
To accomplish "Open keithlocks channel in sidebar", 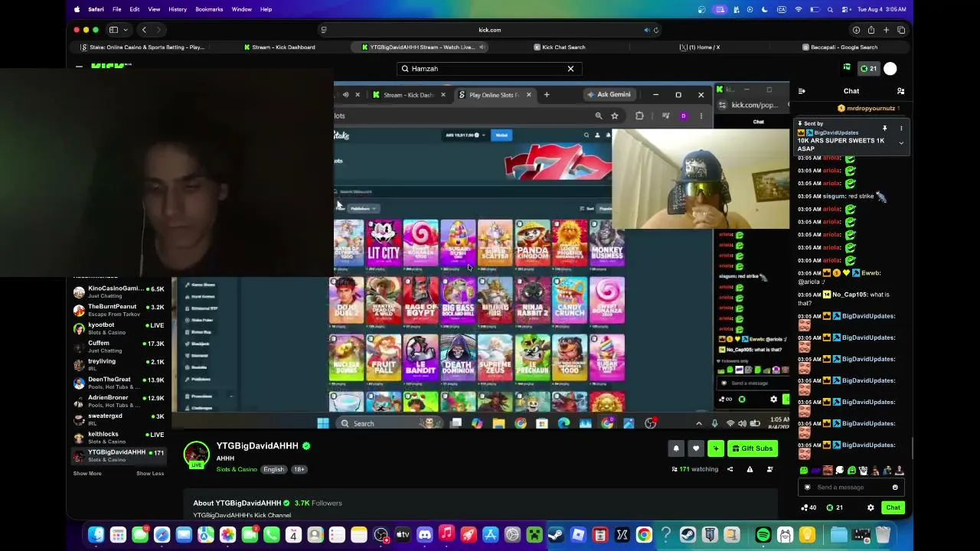I will (x=119, y=438).
